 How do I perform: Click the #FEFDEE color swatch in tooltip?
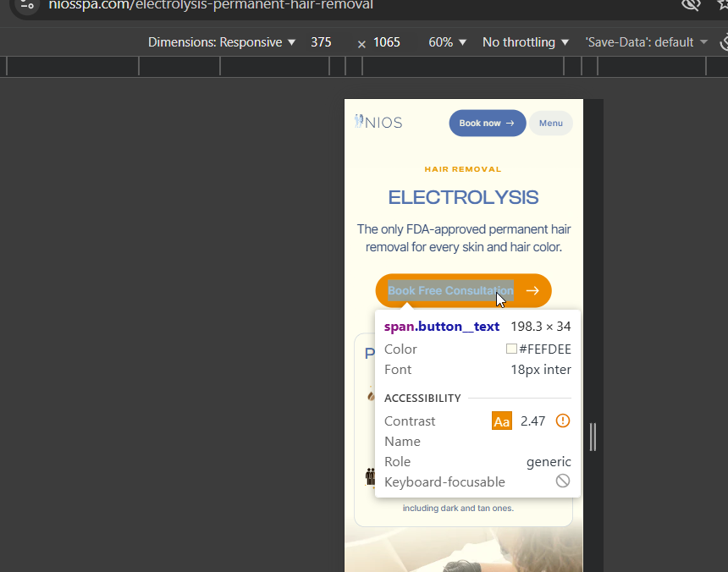tap(511, 349)
